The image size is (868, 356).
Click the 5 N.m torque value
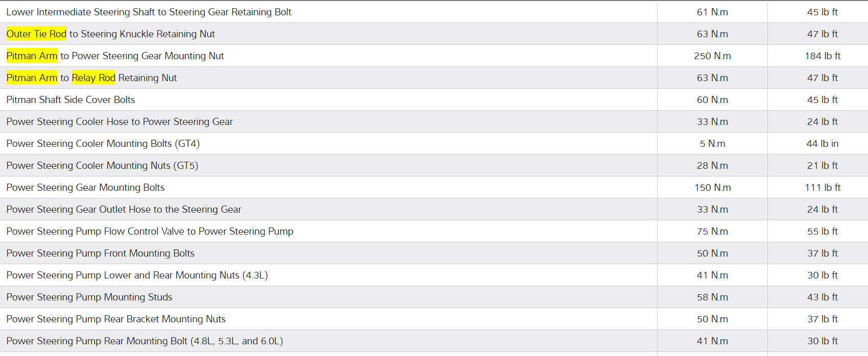(x=712, y=143)
